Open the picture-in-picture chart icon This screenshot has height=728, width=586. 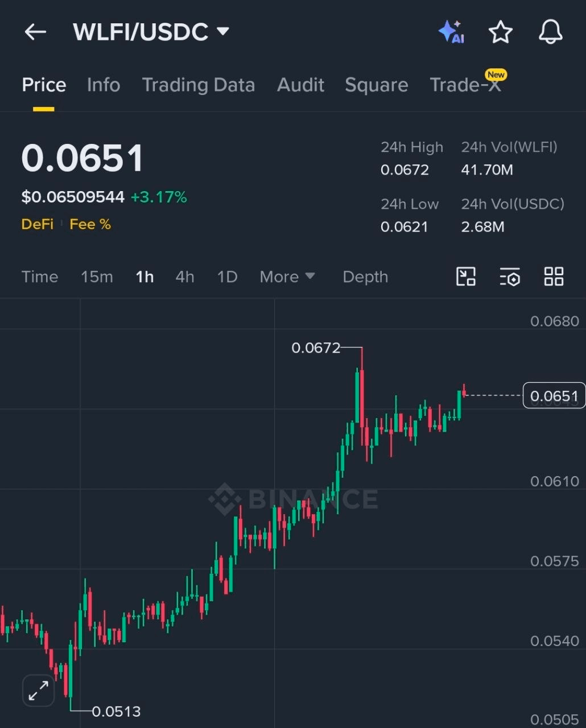tap(466, 277)
